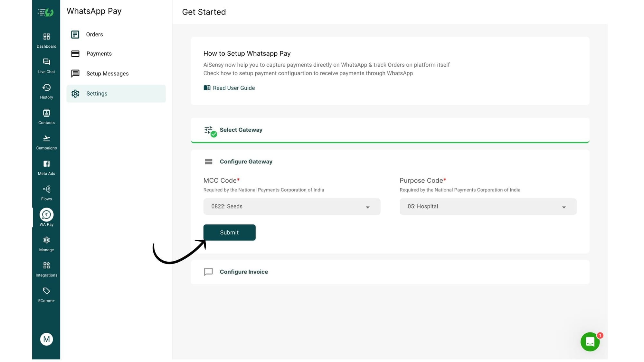The image size is (644, 362).
Task: Open the EComm+ tag icon
Action: (x=46, y=291)
